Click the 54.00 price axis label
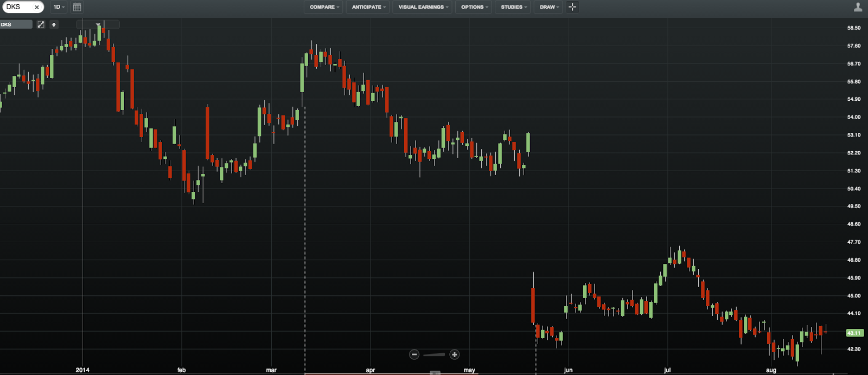 click(x=854, y=117)
